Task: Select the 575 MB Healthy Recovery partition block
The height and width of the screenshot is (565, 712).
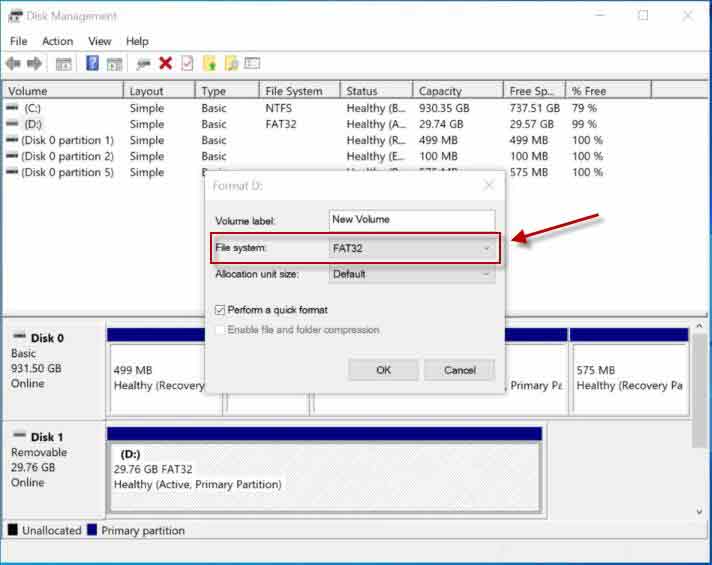Action: [630, 380]
